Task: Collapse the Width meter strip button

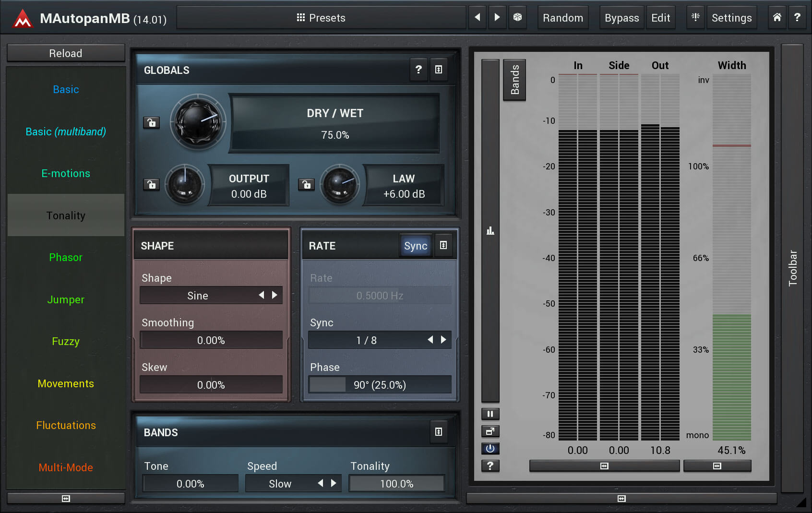Action: coord(717,465)
